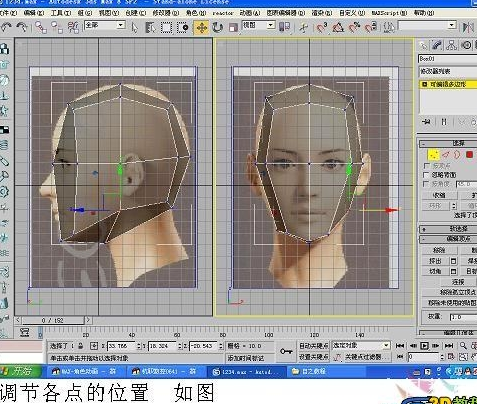Activate the Select and Link tool
Screen dimensions: 477x404
click(40, 27)
